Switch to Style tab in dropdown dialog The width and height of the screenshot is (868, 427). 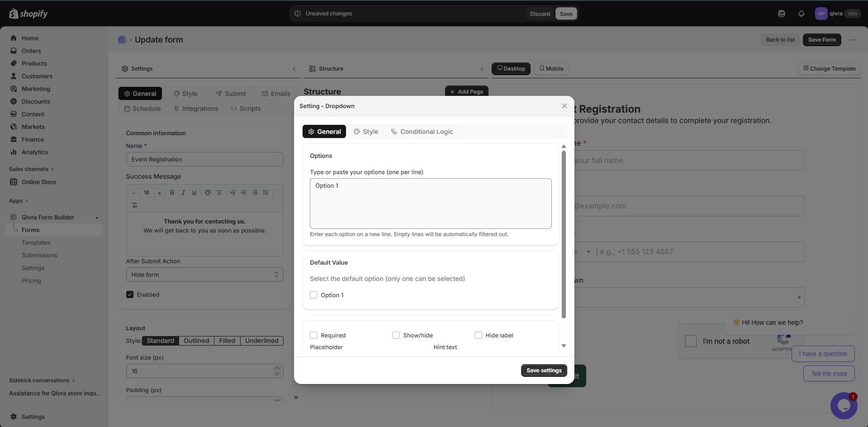pyautogui.click(x=366, y=132)
